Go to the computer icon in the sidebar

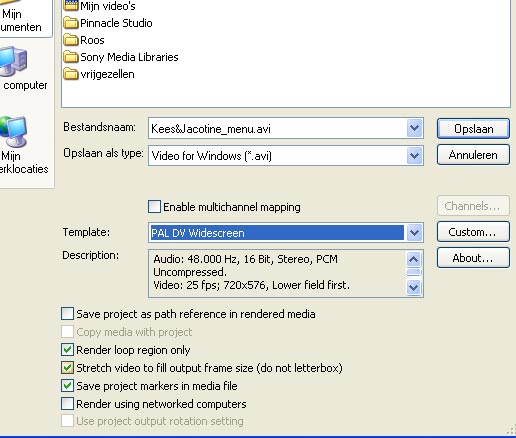[13, 62]
